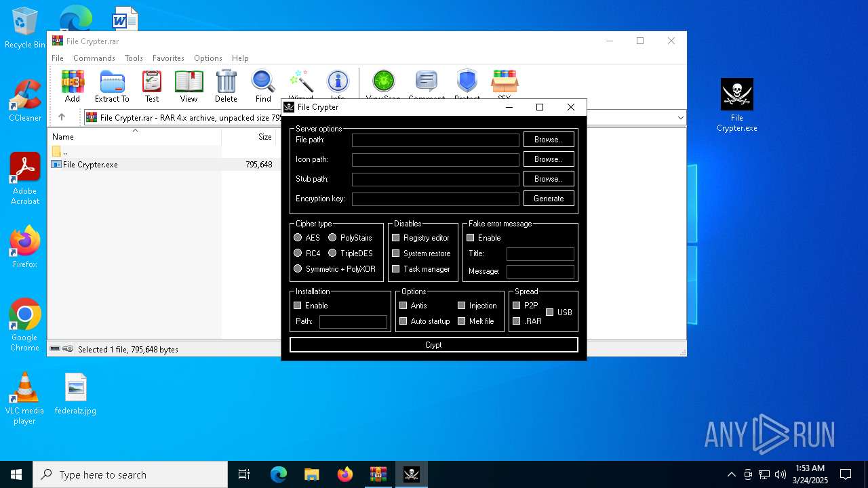Click the Crypt button
868x488 pixels.
pyautogui.click(x=434, y=345)
